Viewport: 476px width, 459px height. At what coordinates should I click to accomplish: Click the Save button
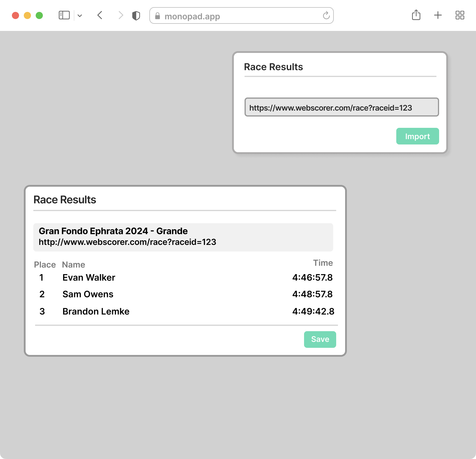tap(320, 339)
